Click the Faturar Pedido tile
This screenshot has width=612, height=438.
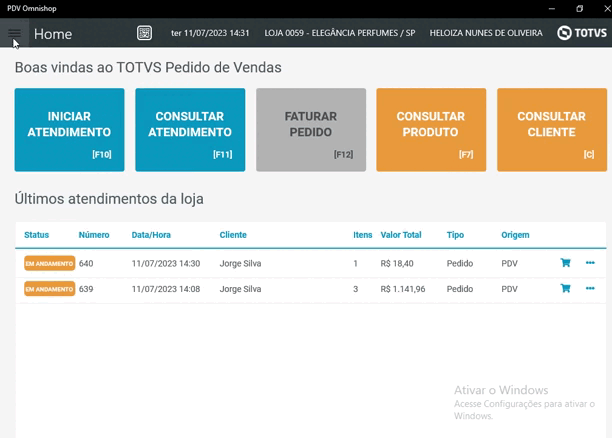pos(311,130)
